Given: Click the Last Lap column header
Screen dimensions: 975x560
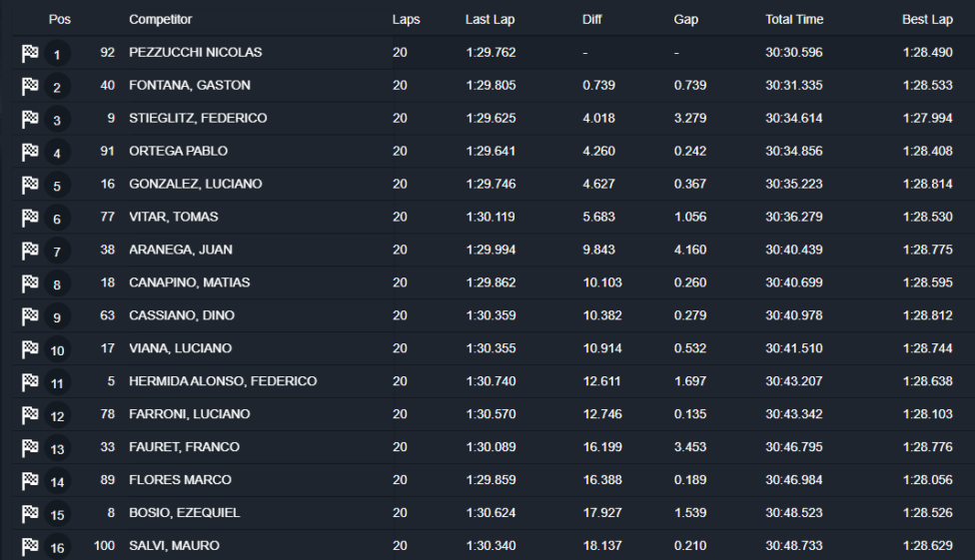Looking at the screenshot, I should point(489,20).
